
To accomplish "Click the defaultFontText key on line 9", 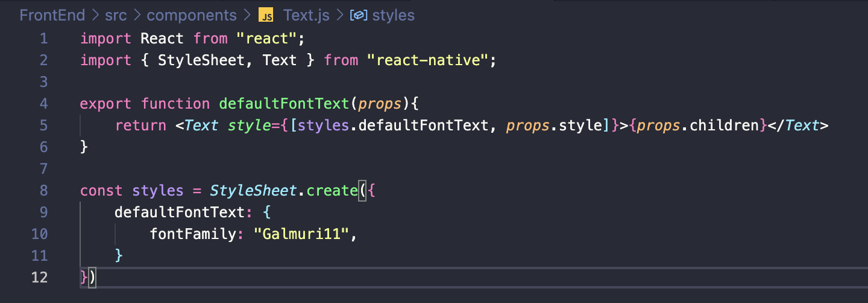I will point(180,212).
